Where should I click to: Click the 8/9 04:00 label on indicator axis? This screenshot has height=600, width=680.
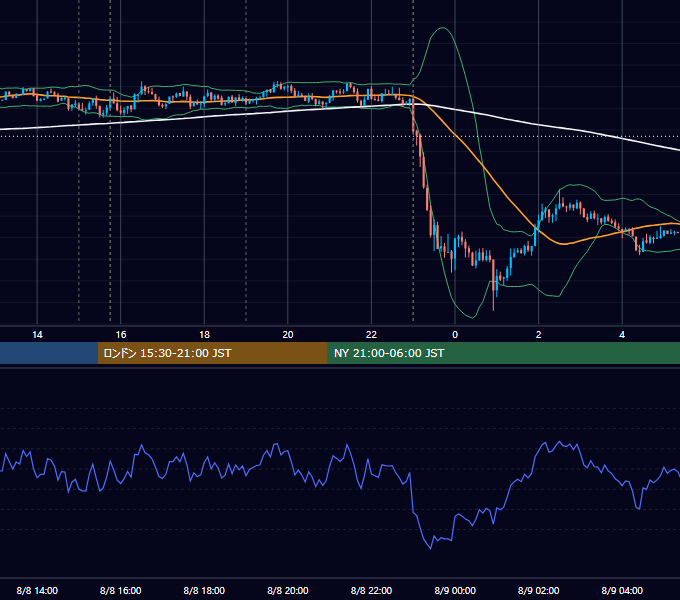click(622, 590)
